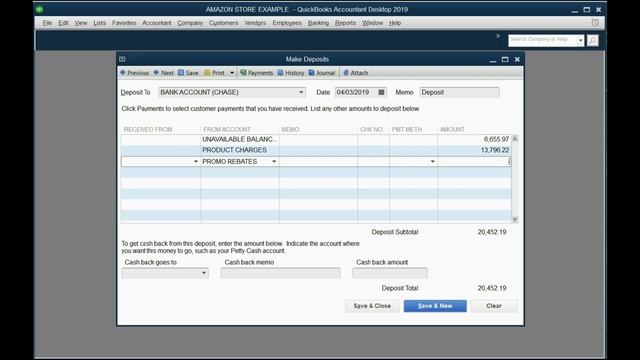Attach a file to deposit

pos(356,73)
